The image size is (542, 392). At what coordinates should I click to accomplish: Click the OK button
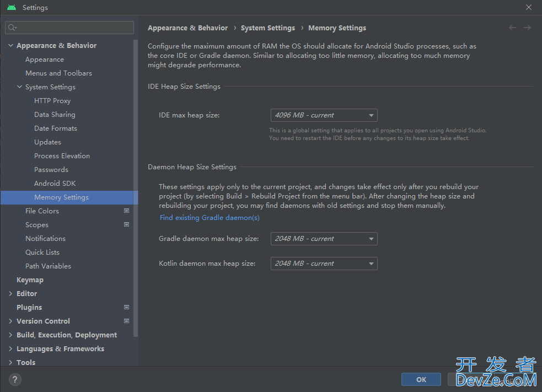[x=421, y=379]
